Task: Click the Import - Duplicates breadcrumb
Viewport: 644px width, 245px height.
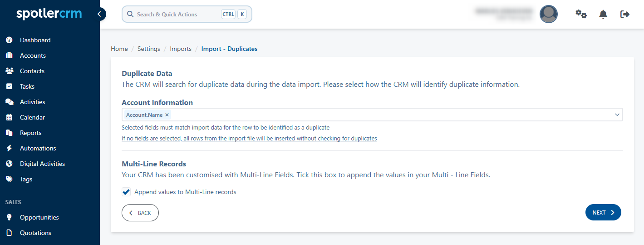Action: (x=229, y=49)
